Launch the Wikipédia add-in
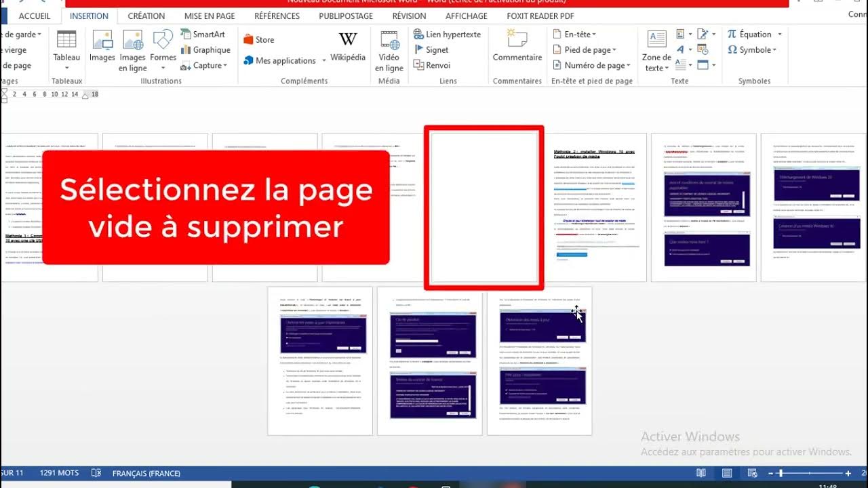 [348, 46]
